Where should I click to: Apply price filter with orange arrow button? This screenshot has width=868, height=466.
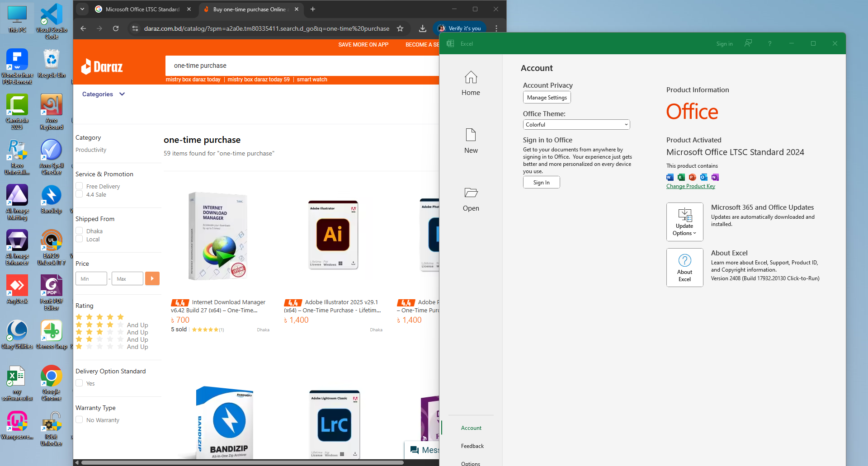152,278
